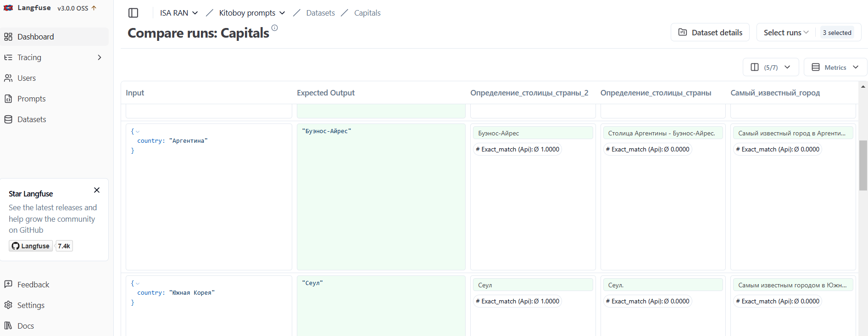Image resolution: width=868 pixels, height=336 pixels.
Task: Go to Prompts in sidebar
Action: point(31,99)
